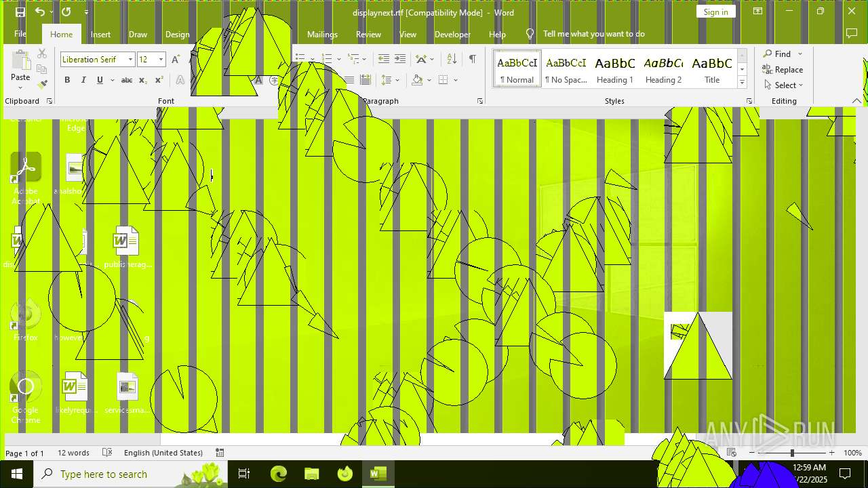The width and height of the screenshot is (868, 488).
Task: Open the Select dropdown in Editing
Action: point(783,85)
